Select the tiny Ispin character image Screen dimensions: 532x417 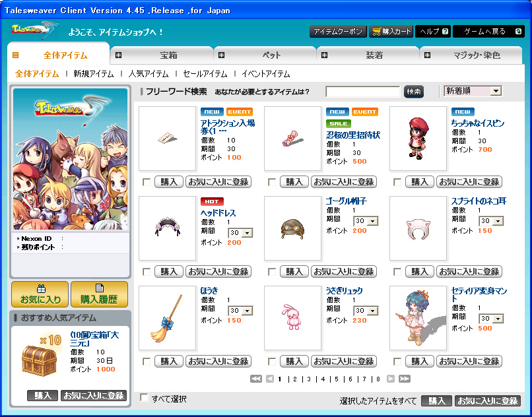pos(418,139)
